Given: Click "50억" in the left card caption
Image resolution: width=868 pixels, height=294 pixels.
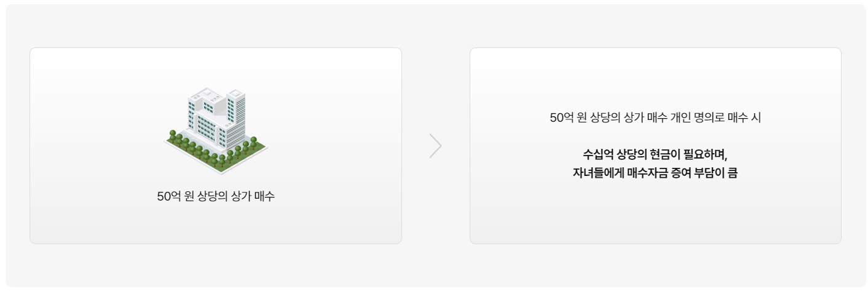Looking at the screenshot, I should click(x=169, y=197).
